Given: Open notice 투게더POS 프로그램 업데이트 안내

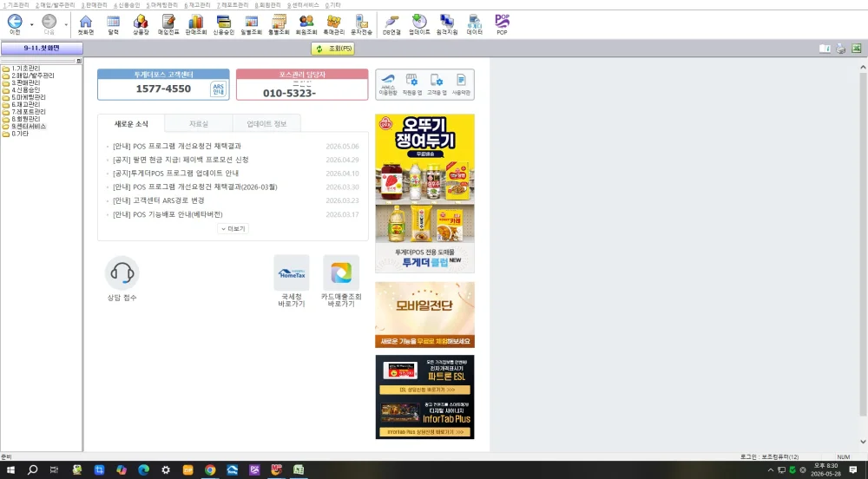Looking at the screenshot, I should (175, 174).
